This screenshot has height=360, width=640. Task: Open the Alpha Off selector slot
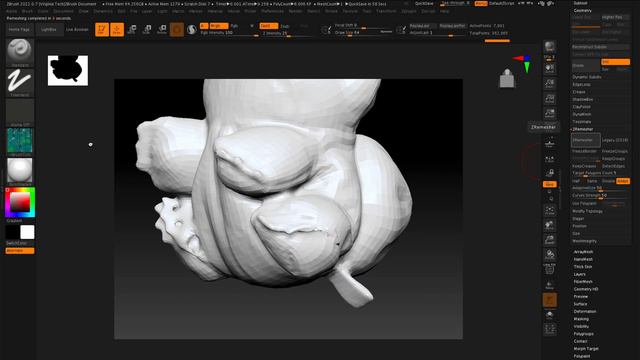[x=20, y=111]
